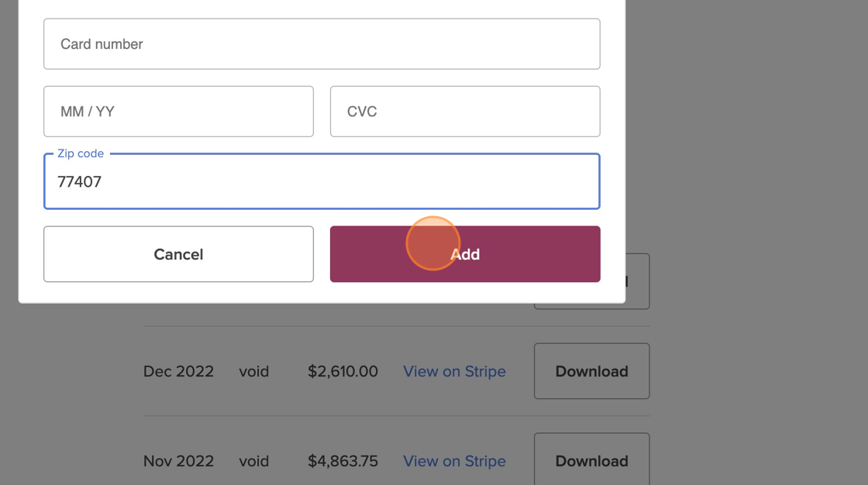
Task: Download the Nov 2022 invoice
Action: coord(591,460)
